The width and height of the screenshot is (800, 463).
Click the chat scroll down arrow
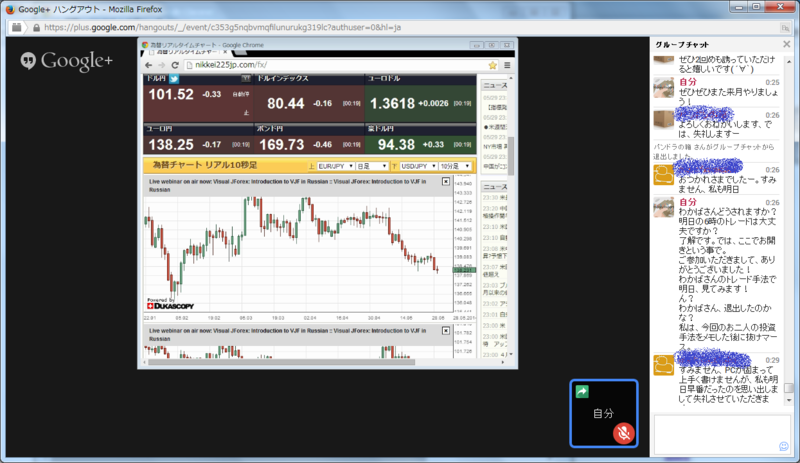click(789, 401)
